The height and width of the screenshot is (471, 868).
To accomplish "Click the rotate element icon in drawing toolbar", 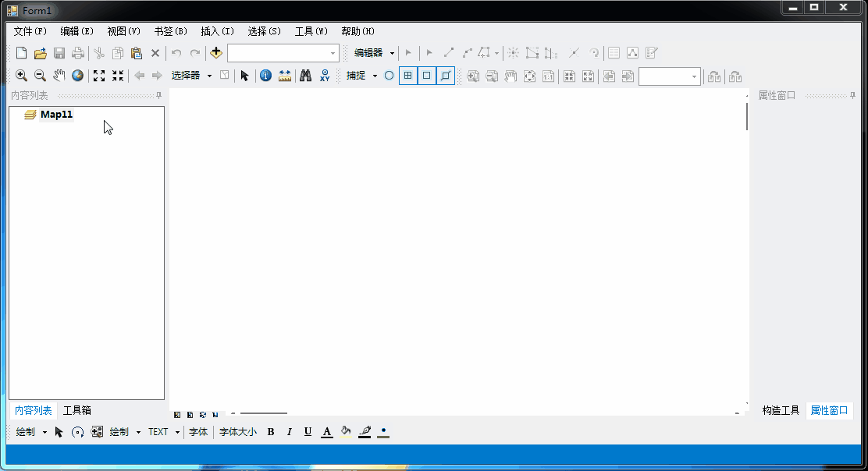I will tap(77, 432).
